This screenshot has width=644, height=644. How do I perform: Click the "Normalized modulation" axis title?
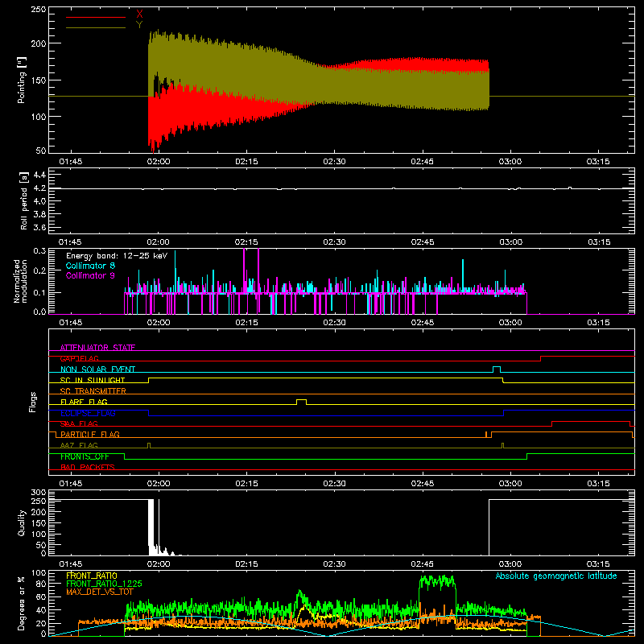click(20, 281)
